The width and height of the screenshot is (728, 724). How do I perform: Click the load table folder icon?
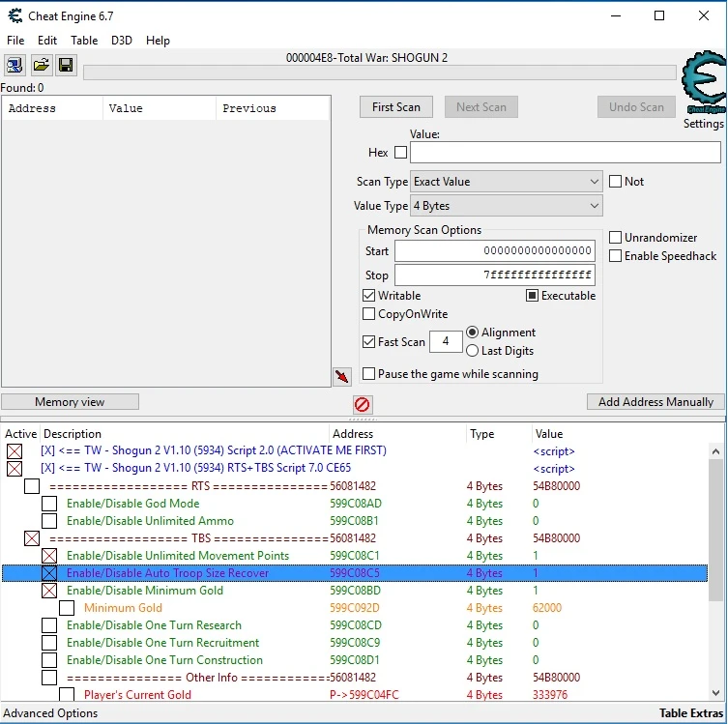click(41, 66)
